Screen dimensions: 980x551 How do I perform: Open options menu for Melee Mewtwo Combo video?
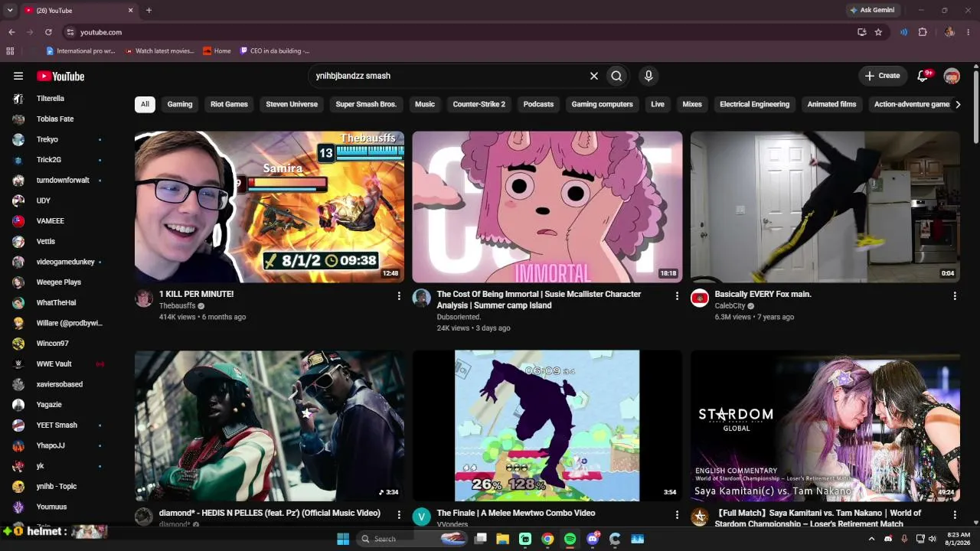(x=677, y=514)
